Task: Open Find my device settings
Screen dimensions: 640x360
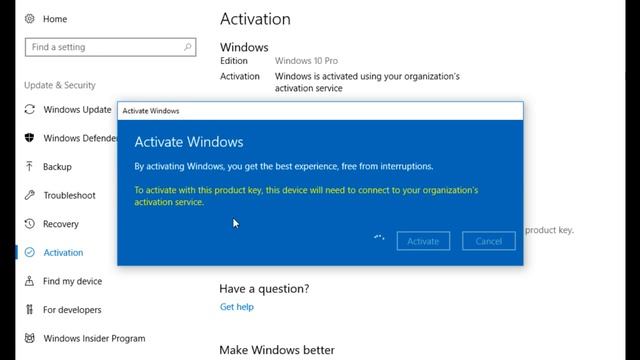Action: pos(73,281)
